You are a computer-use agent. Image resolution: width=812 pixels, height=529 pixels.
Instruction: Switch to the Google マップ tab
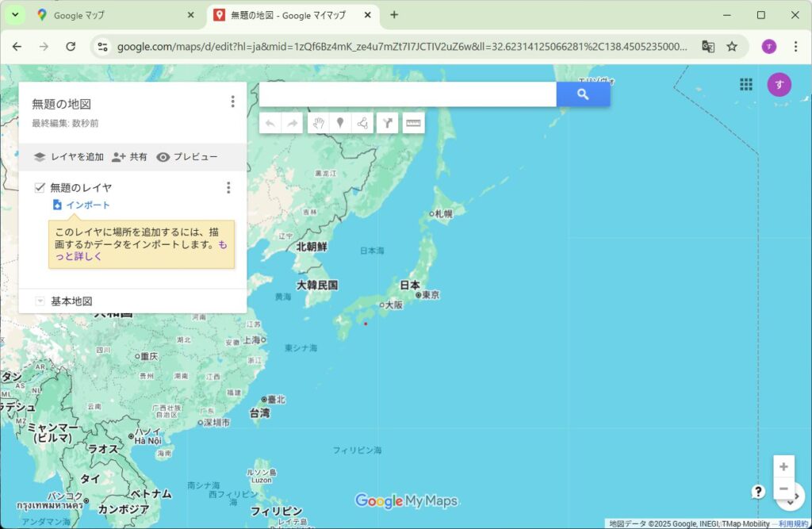click(x=115, y=15)
